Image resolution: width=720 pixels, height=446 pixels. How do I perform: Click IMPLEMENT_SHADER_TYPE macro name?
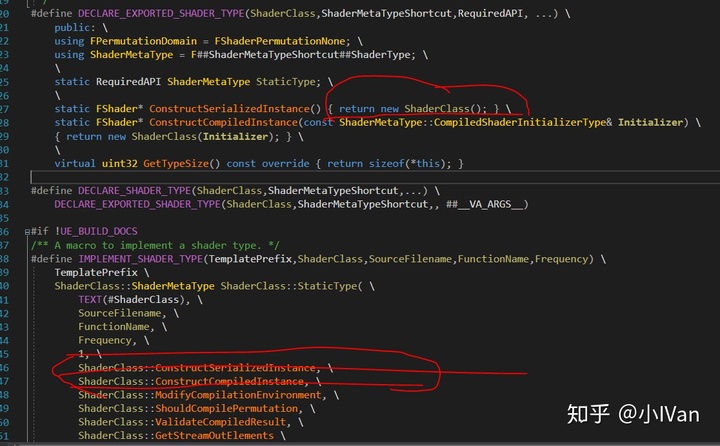141,259
